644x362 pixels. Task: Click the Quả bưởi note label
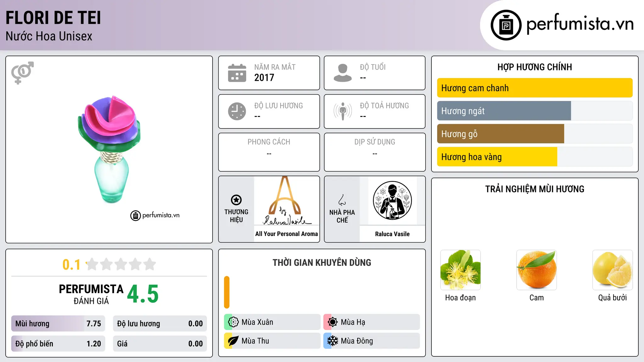[x=613, y=298]
